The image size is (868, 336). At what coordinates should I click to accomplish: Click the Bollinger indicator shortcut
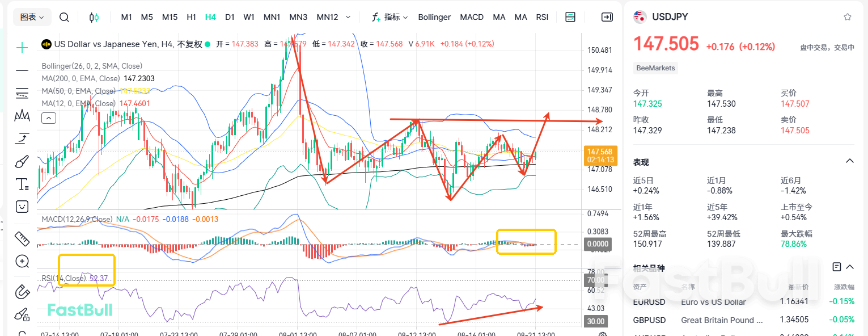pyautogui.click(x=434, y=17)
